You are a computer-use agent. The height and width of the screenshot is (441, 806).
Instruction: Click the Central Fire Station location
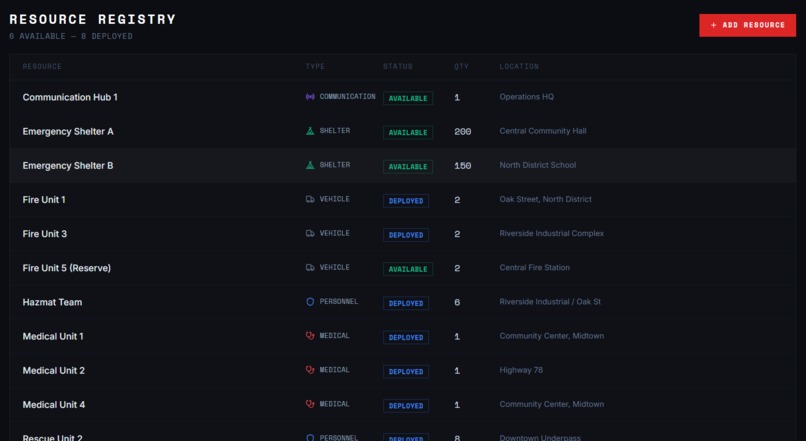(535, 267)
